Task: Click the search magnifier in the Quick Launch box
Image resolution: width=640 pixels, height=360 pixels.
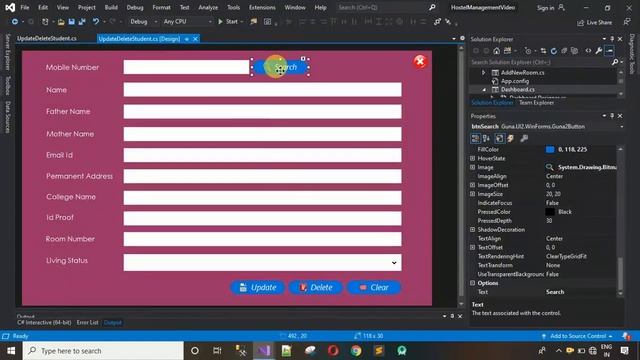Action: 432,7
